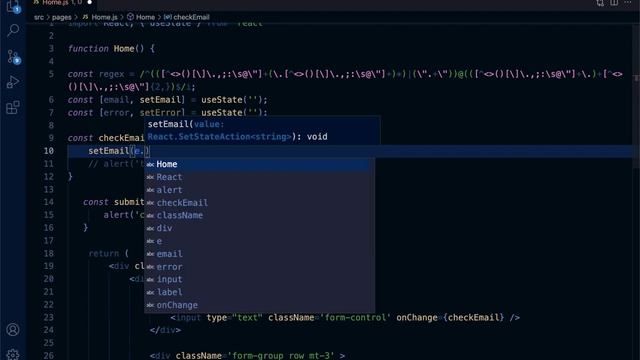
Task: Open the Extensions view
Action: tap(13, 108)
